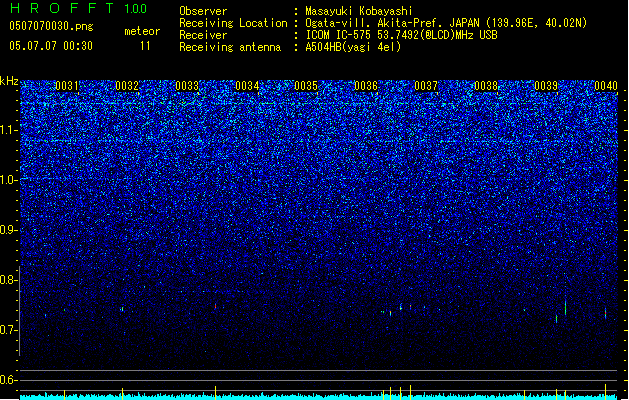Click the 'Receiving antenna' label
The width and height of the screenshot is (629, 400).
[x=230, y=47]
